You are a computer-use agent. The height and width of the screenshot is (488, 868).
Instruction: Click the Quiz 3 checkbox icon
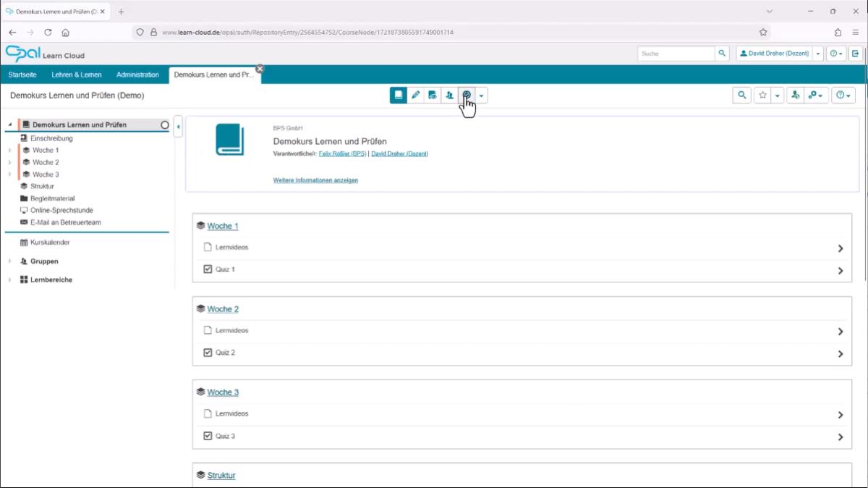click(208, 436)
